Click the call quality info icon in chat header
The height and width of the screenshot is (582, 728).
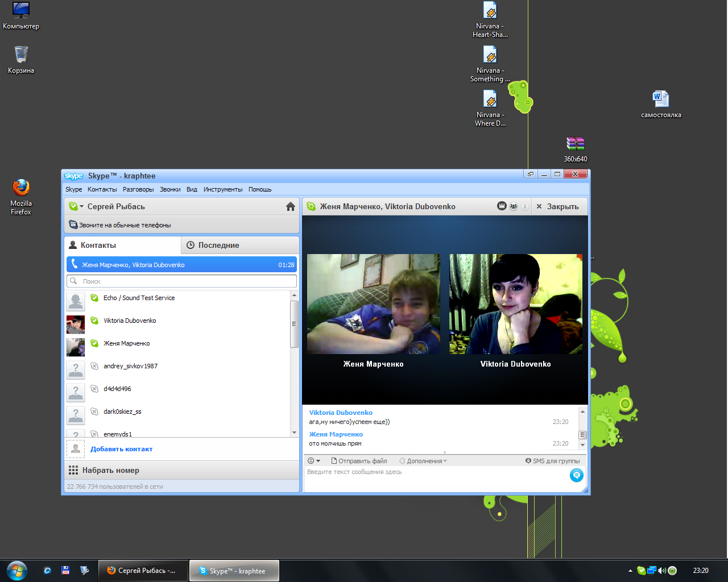point(502,206)
